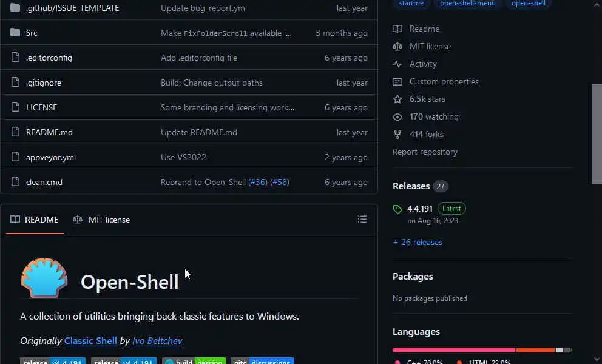
Task: Click the languages breakdown color bar
Action: click(x=482, y=350)
